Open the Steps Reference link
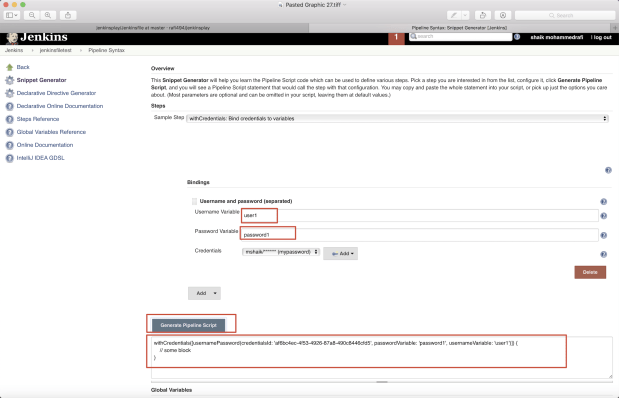Image resolution: width=619 pixels, height=398 pixels. click(x=38, y=119)
